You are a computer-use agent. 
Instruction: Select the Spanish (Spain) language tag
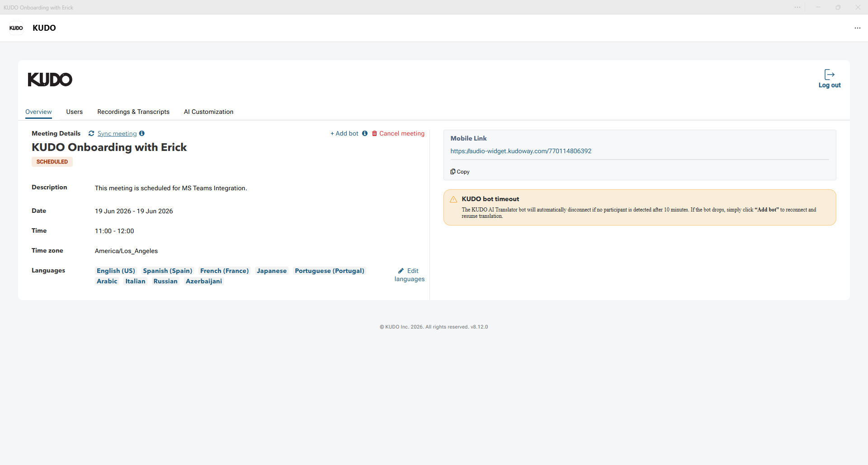click(168, 271)
